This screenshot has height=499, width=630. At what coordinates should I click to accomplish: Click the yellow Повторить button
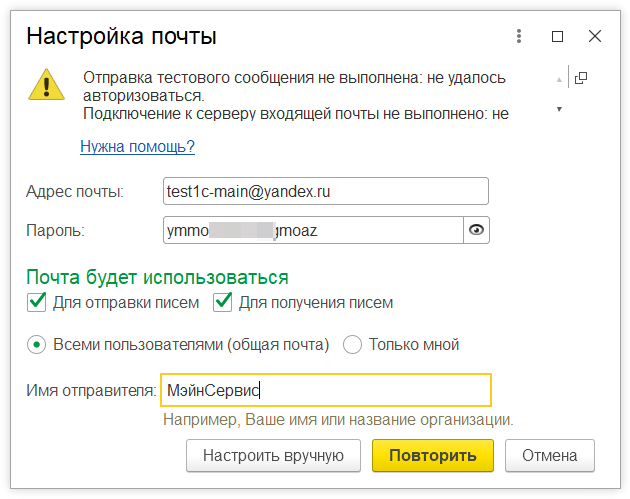pos(433,455)
